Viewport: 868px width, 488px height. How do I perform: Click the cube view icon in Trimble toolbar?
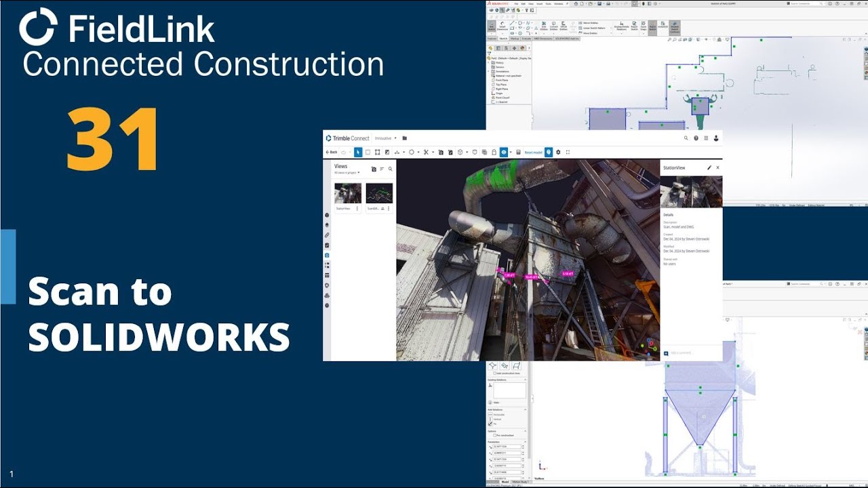coord(460,152)
